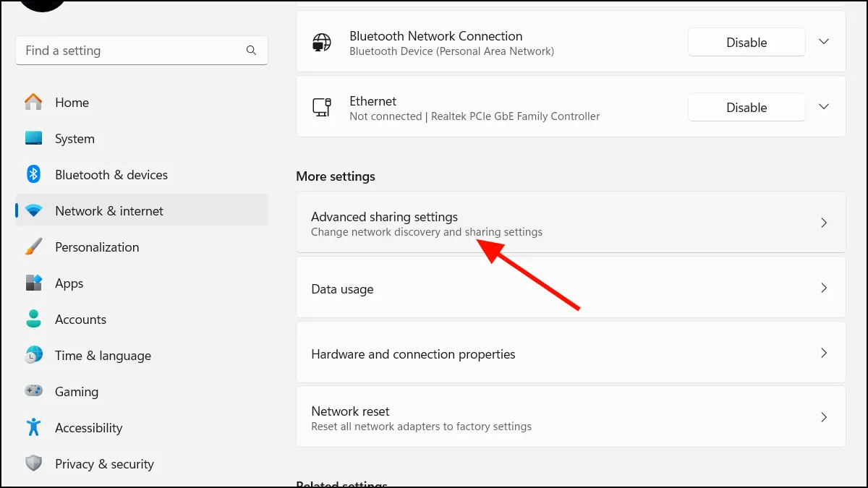Click the Personalization paintbrush icon

[x=33, y=247]
